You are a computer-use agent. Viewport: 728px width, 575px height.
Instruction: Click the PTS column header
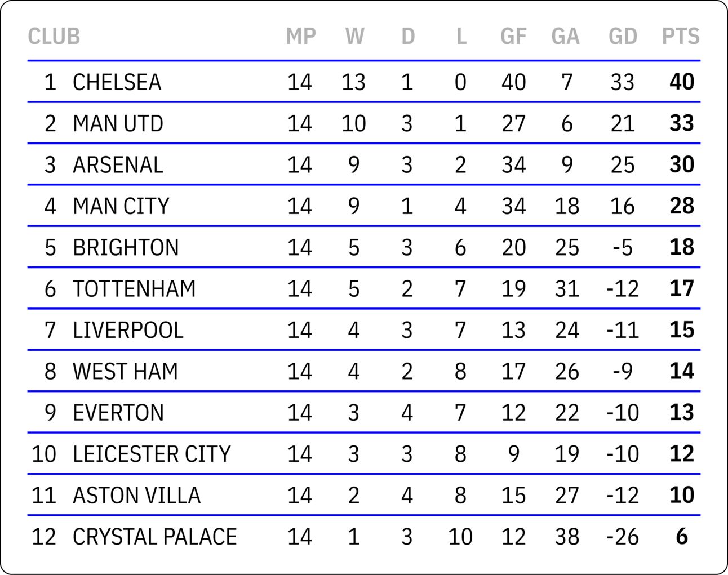[x=680, y=37]
